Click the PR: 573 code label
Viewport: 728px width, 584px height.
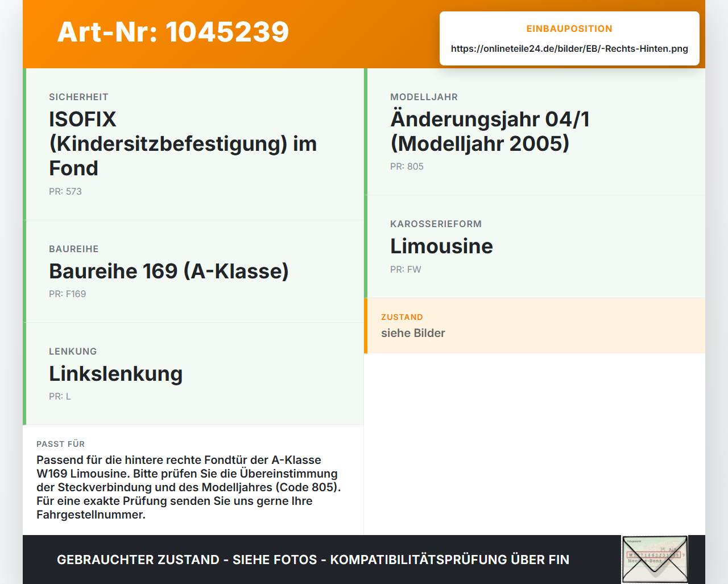(65, 191)
